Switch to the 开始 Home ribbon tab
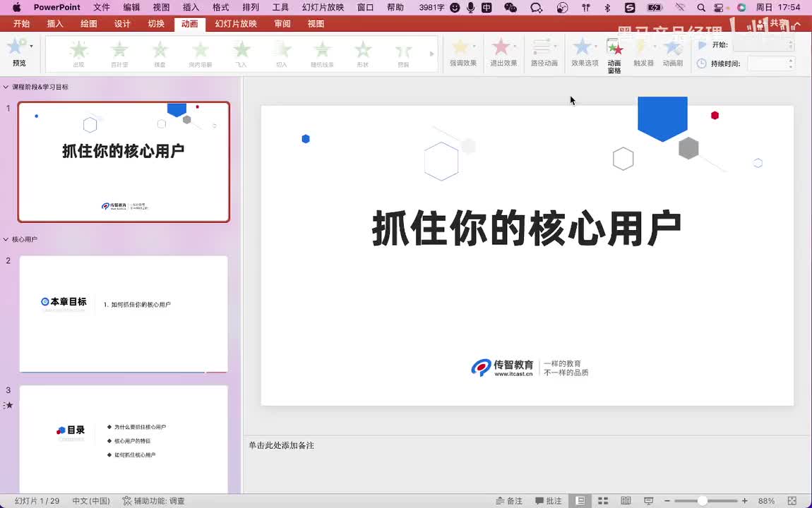The width and height of the screenshot is (812, 508). (21, 24)
